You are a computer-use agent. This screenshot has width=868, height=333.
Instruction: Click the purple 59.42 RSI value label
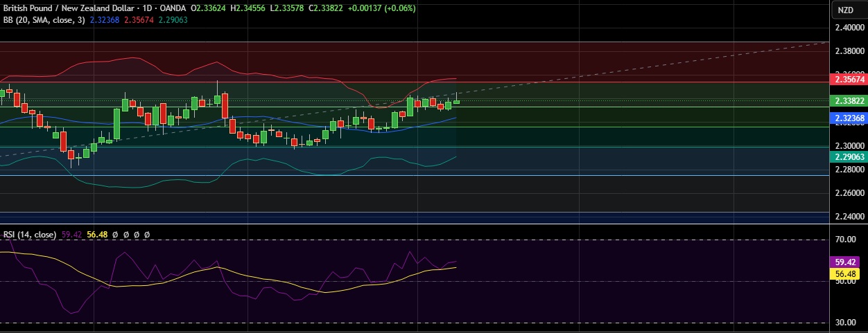point(848,262)
